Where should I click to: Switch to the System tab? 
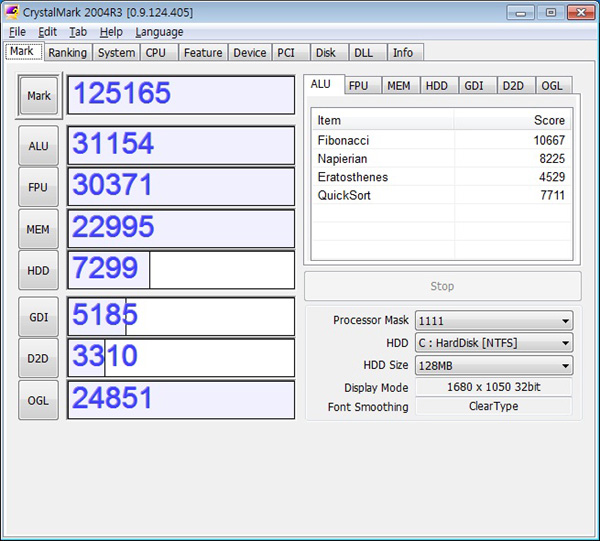point(116,52)
